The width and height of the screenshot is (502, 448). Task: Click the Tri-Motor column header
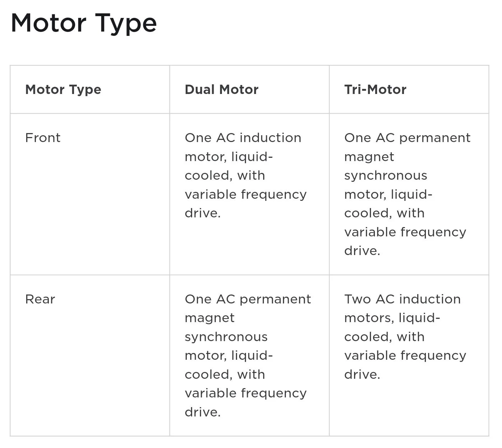pos(375,90)
